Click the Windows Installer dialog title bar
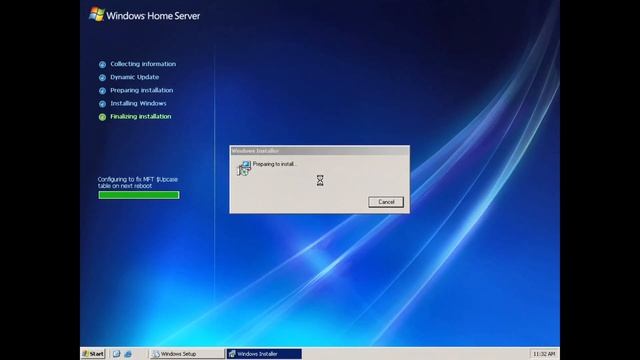 [x=320, y=151]
